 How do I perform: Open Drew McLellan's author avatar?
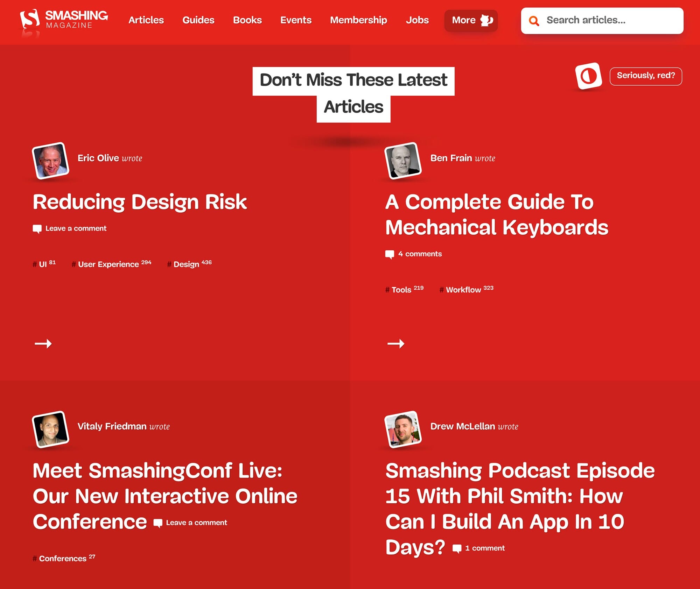(403, 429)
